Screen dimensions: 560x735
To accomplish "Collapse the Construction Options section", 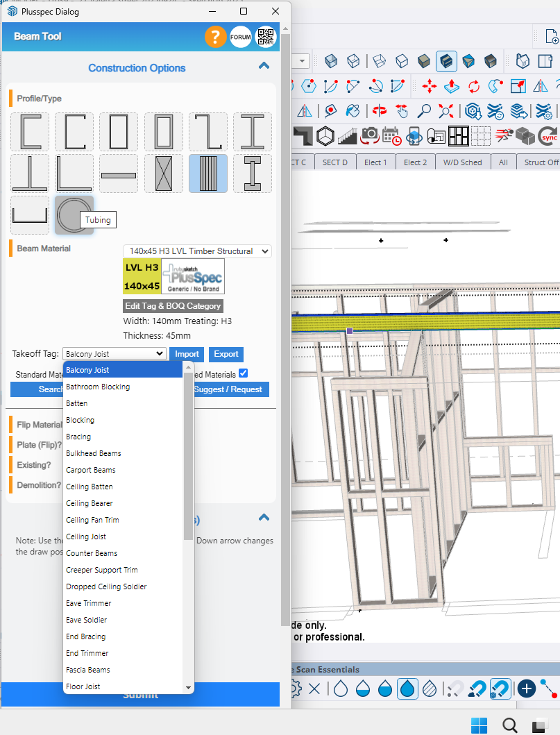I will point(264,67).
